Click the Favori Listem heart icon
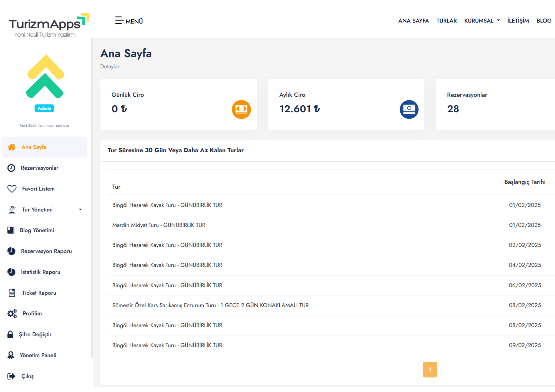The height and width of the screenshot is (392, 555). [x=12, y=189]
